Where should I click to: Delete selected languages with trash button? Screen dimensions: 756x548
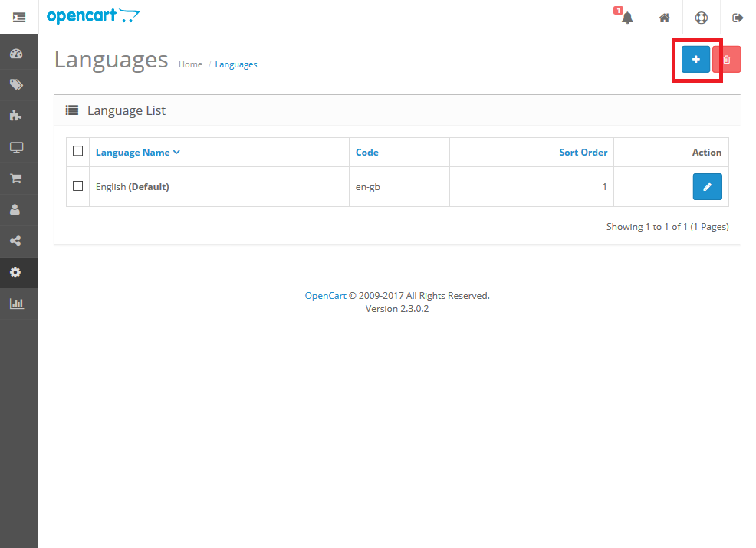coord(727,59)
